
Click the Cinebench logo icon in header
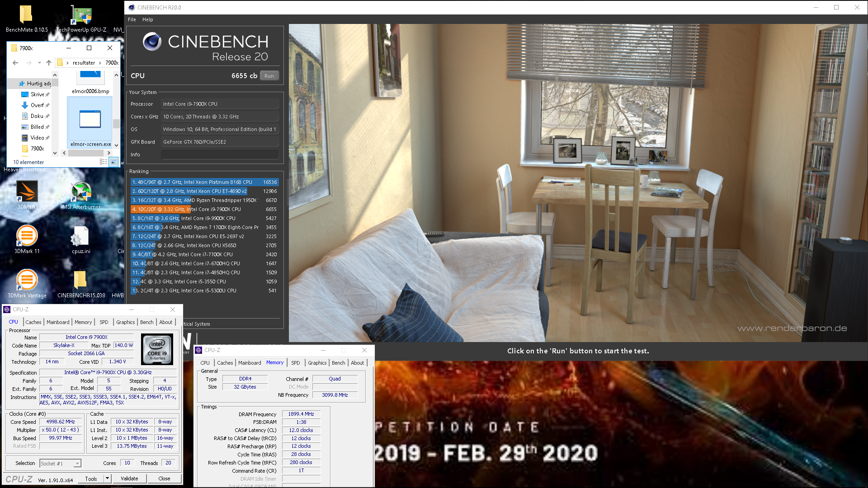(152, 42)
